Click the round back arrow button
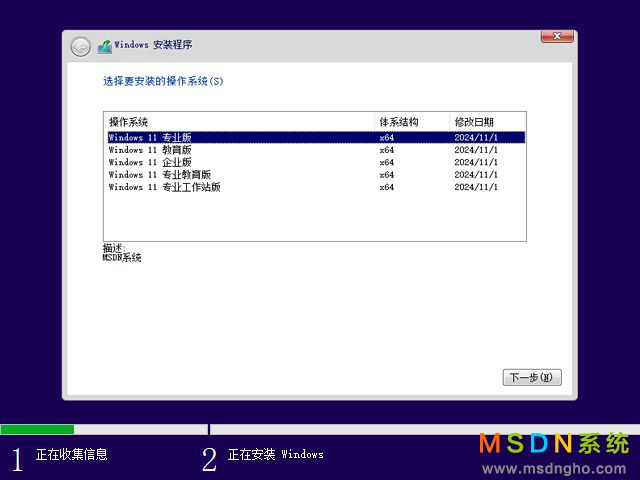Image resolution: width=640 pixels, height=480 pixels. 80,47
